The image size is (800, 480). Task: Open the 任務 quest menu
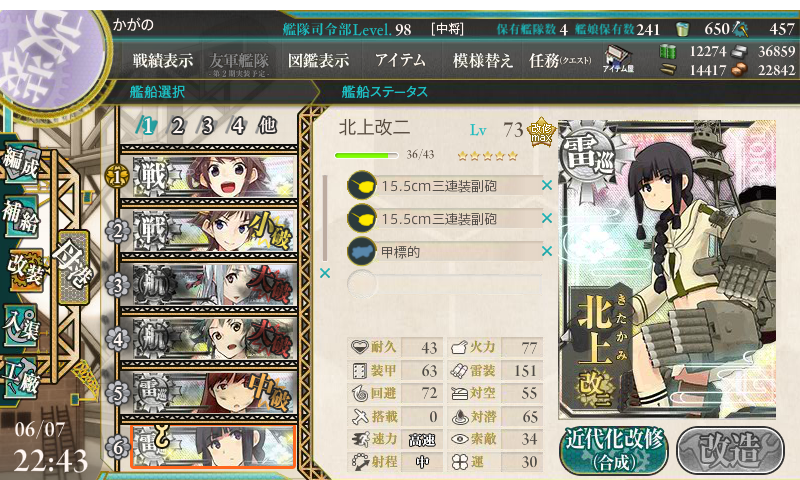(560, 61)
